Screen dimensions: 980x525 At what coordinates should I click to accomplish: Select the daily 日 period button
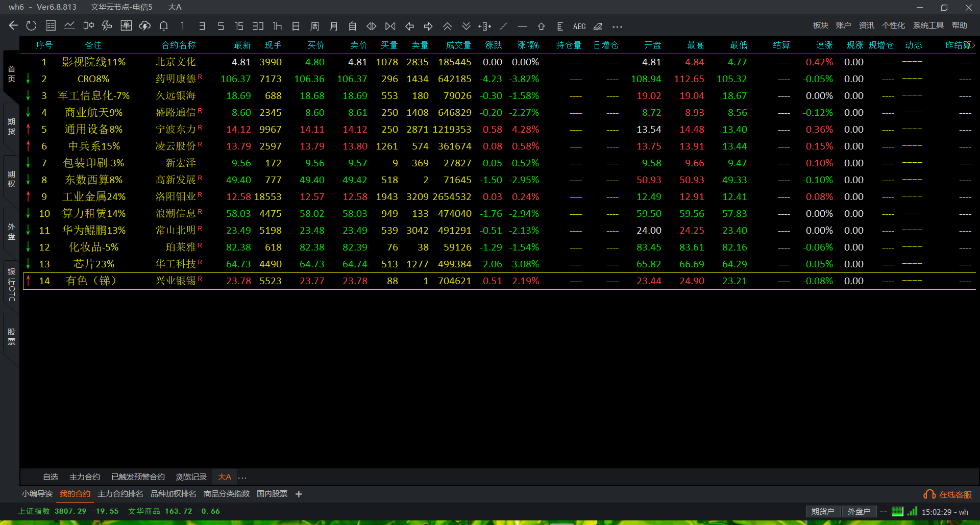pos(296,26)
